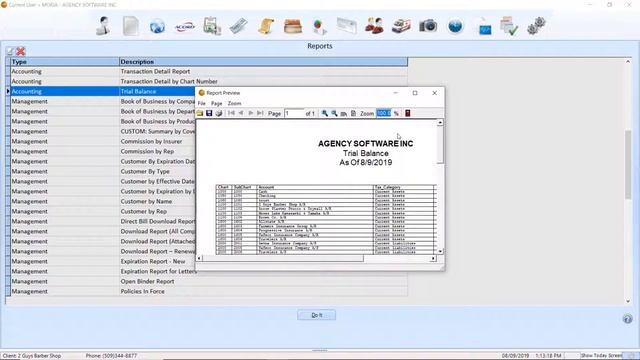Open the two people users icon

(x=374, y=26)
